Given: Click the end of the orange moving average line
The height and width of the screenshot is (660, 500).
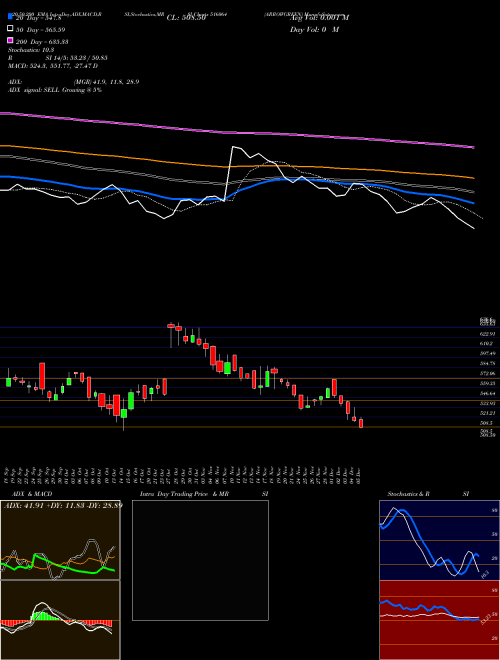Looking at the screenshot, I should click(473, 178).
